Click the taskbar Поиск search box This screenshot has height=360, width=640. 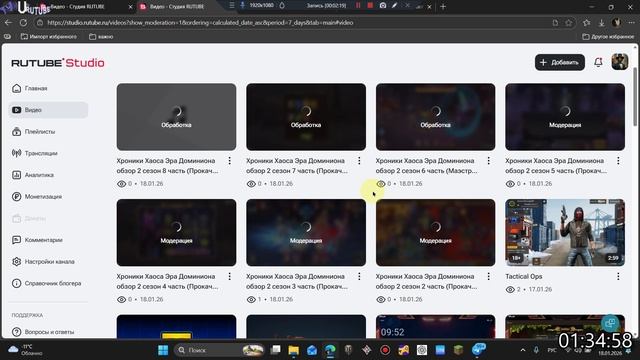220,350
